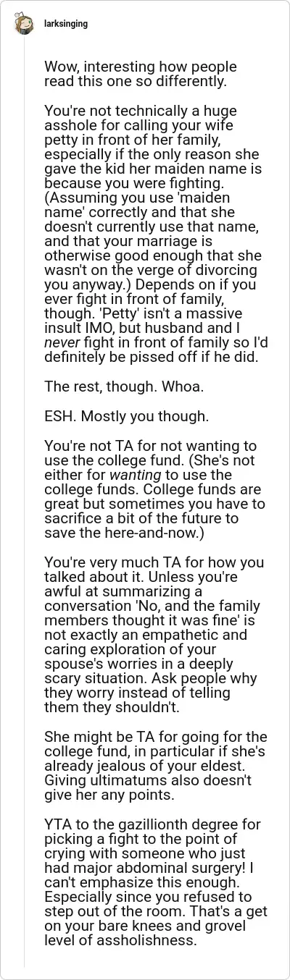Click the words 'level of assholishness'
Screen dimensions: 290x980
pyautogui.click(x=120, y=941)
